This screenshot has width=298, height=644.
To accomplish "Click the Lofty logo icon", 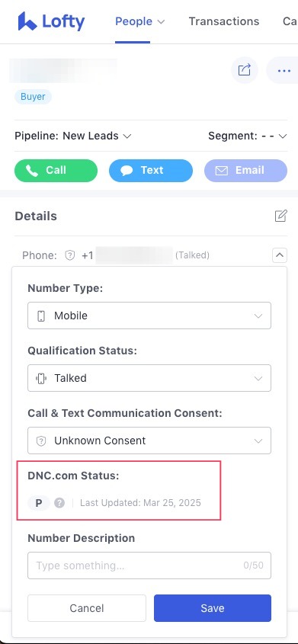I will [27, 21].
